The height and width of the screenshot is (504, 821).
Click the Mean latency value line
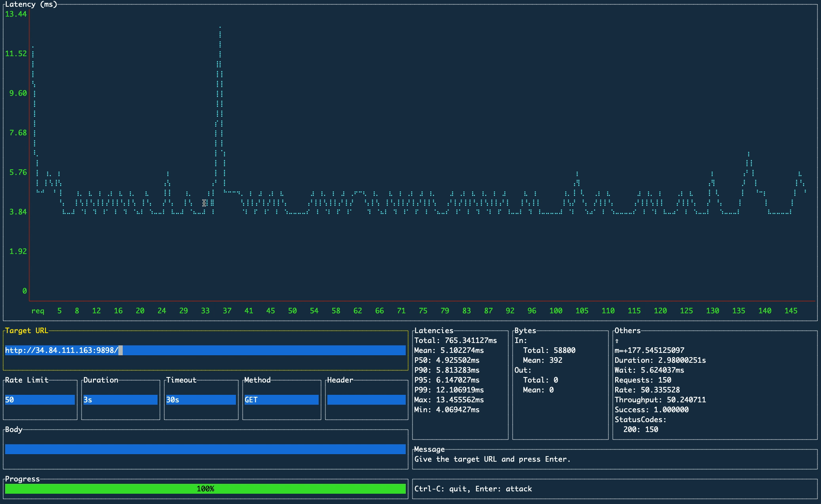coord(449,350)
